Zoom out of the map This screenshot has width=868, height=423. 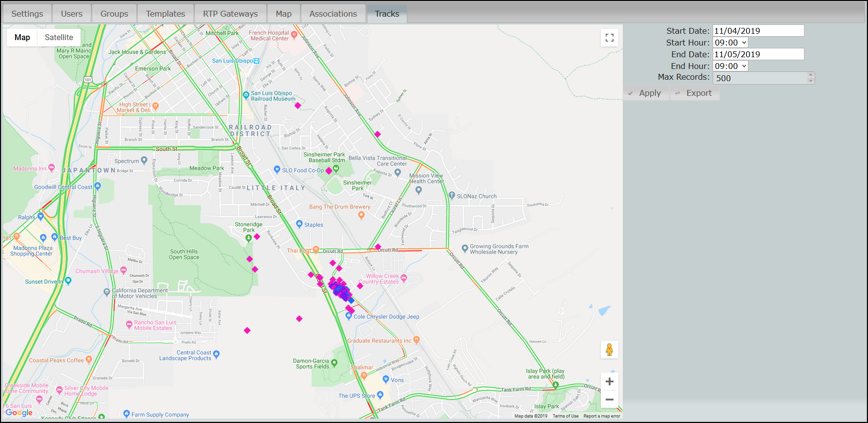click(609, 399)
